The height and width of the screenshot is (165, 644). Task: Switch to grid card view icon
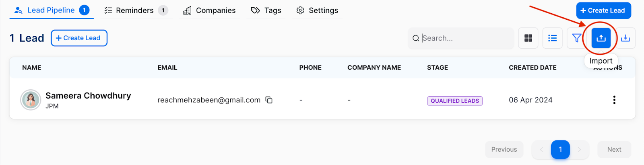point(528,38)
